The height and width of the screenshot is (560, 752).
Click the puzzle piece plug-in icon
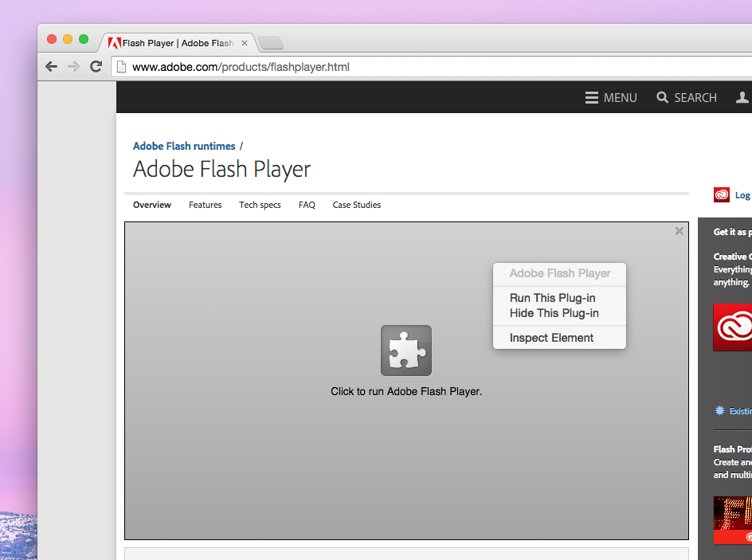406,350
